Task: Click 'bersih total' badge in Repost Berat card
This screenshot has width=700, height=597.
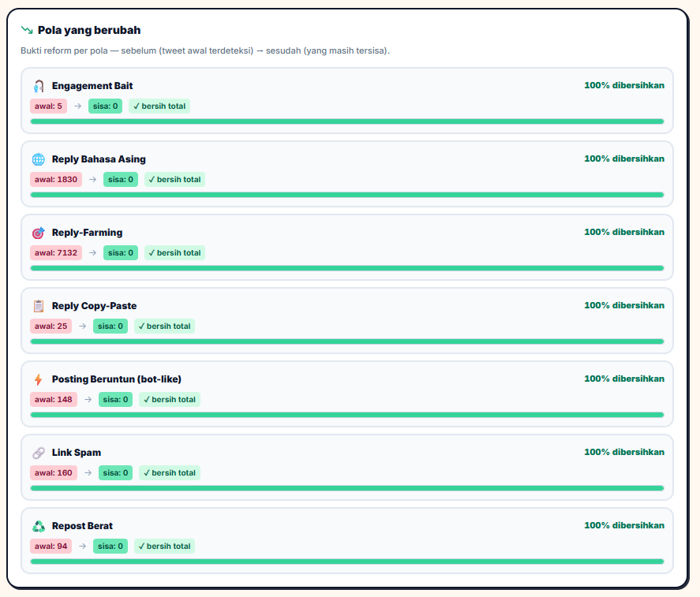Action: (164, 547)
